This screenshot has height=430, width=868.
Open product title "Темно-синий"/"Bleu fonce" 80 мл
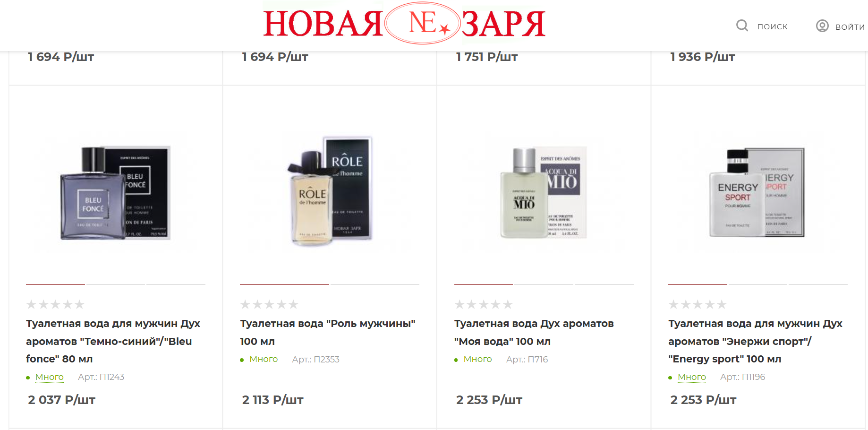point(113,341)
